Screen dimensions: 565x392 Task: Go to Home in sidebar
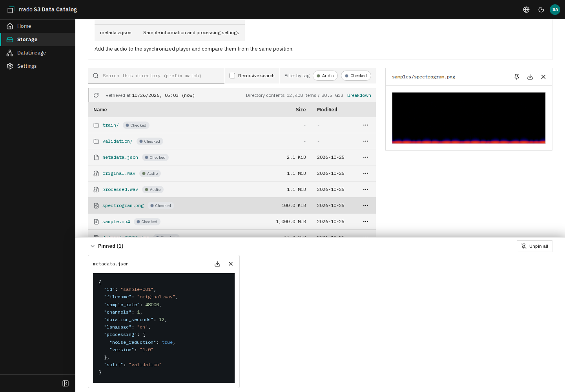[x=38, y=26]
